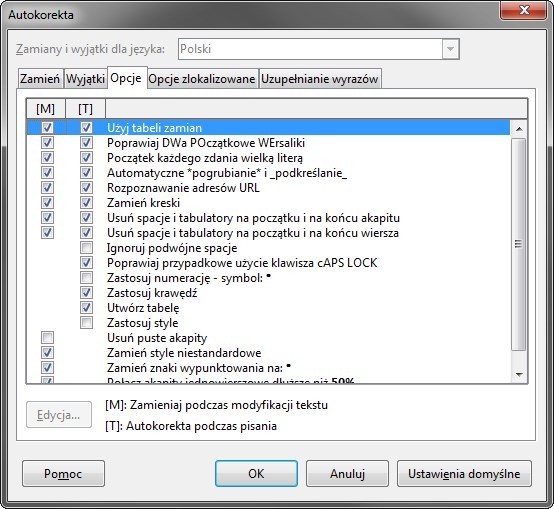Open the Wyjątki tab
Viewport: 554px width, 509px height.
click(x=86, y=78)
